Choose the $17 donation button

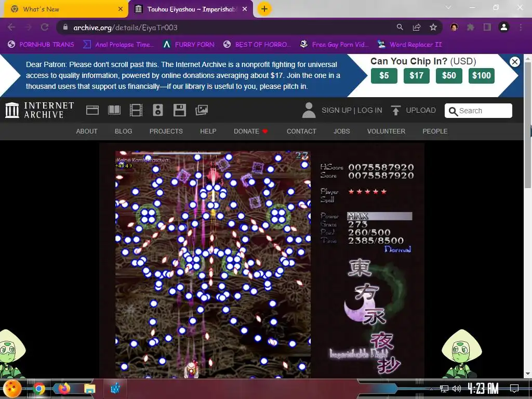[417, 75]
